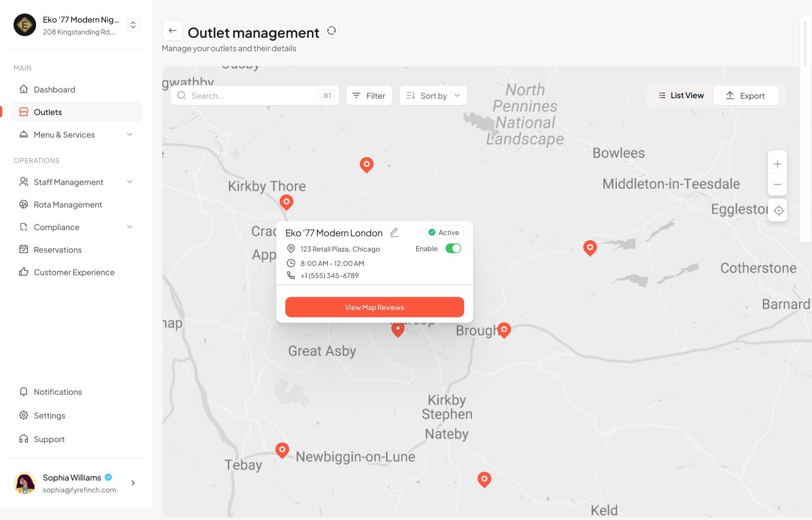Click the Export button
Viewport: 812px width, 520px height.
pyautogui.click(x=745, y=95)
